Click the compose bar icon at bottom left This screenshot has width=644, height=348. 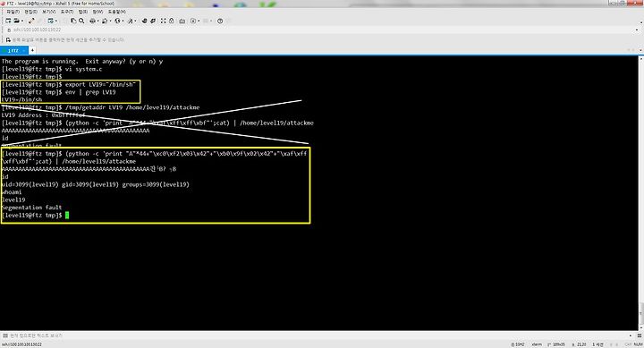coord(5,335)
